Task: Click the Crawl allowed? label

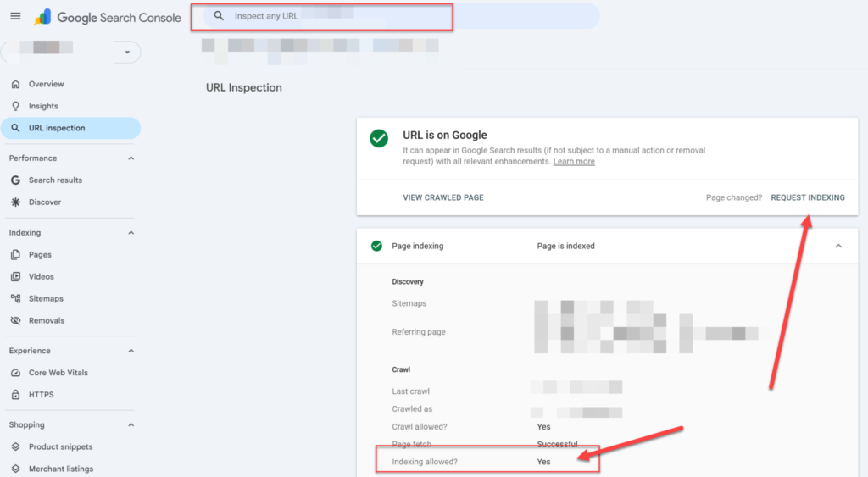Action: (419, 427)
